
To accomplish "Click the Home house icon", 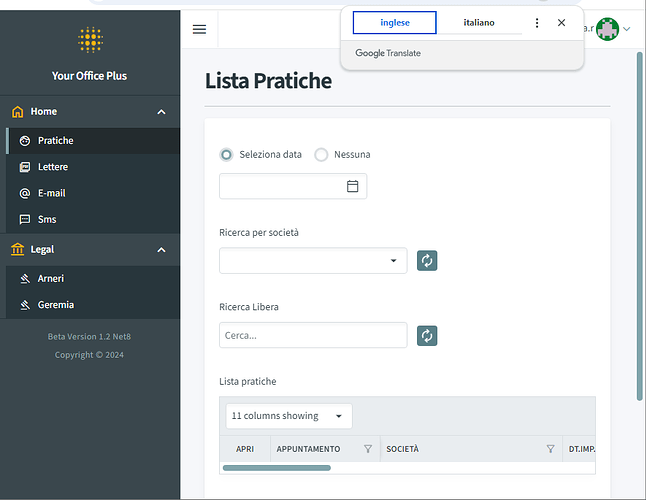I will click(17, 112).
